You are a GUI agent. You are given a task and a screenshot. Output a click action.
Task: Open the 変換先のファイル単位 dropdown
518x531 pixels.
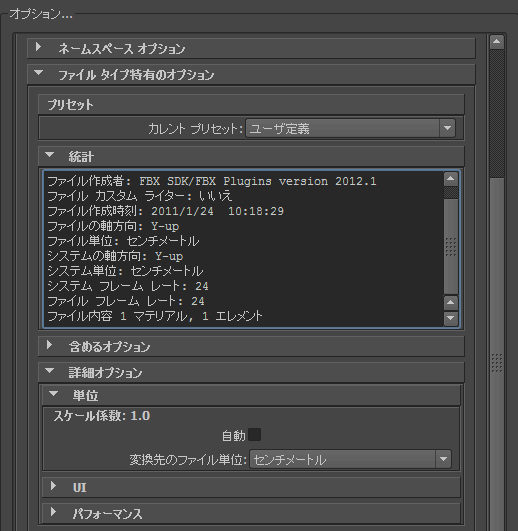350,460
